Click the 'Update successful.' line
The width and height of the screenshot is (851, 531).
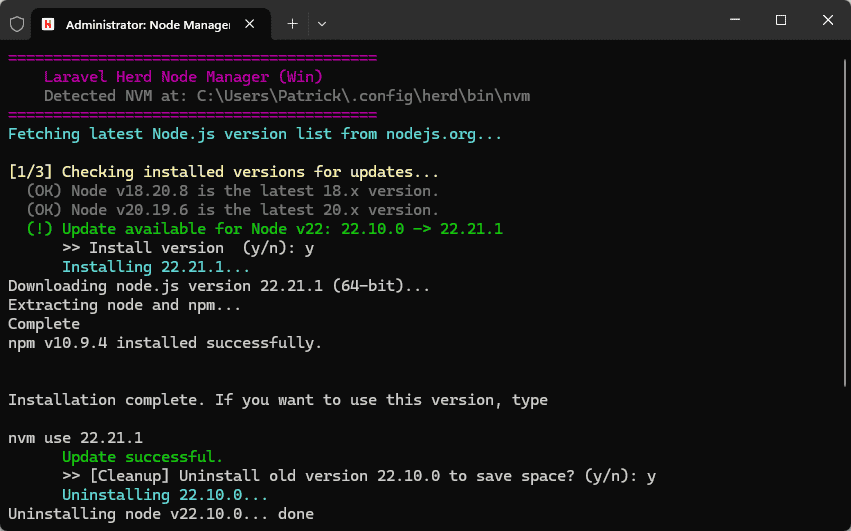coord(142,457)
